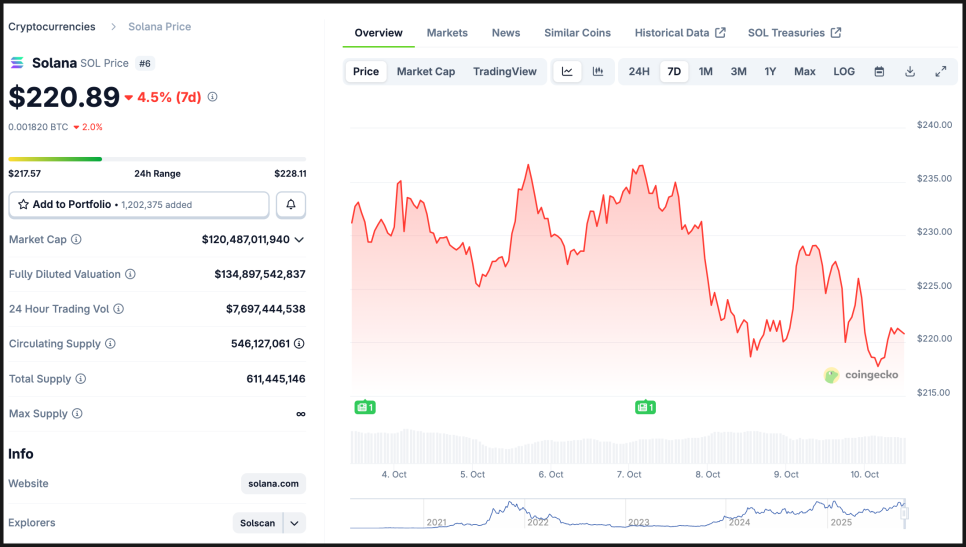This screenshot has height=547, width=966.
Task: Expand the Market Cap value chevron
Action: coord(299,240)
